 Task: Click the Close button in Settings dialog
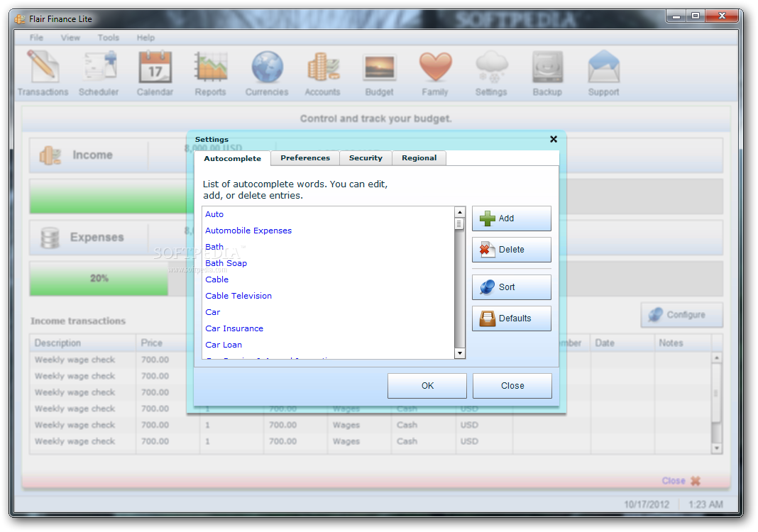[512, 386]
